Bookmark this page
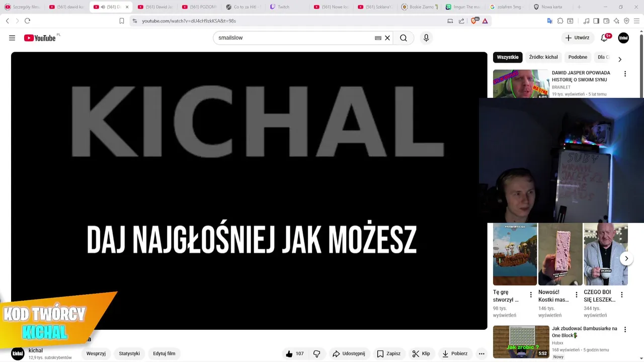The width and height of the screenshot is (644, 362). tap(121, 21)
